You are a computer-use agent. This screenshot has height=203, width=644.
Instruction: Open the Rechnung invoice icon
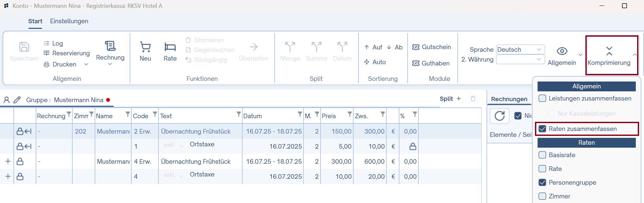coord(110,46)
